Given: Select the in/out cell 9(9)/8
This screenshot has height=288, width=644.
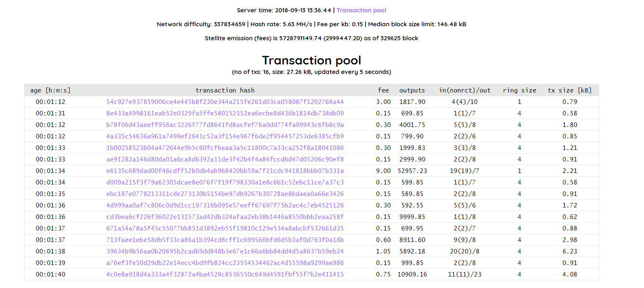Looking at the screenshot, I should pos(465,240).
